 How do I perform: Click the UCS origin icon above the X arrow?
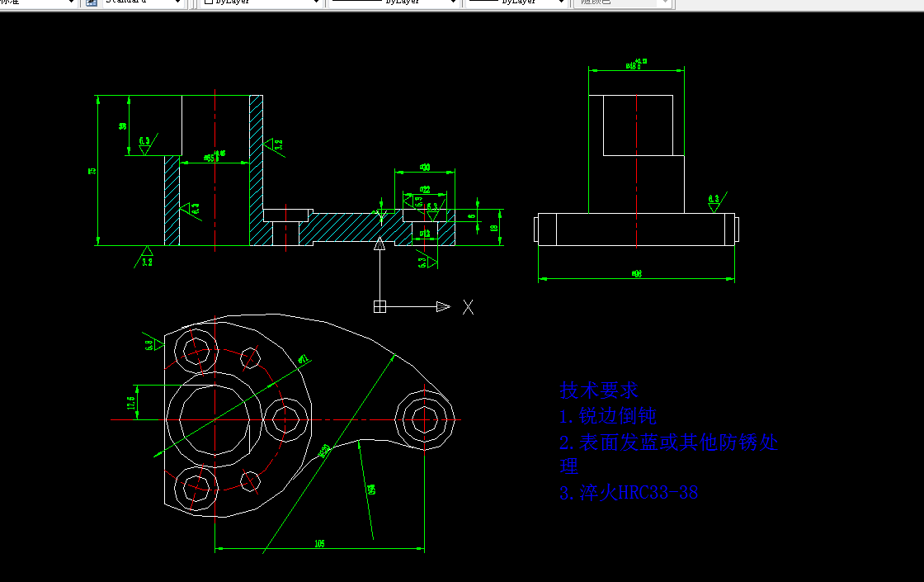click(x=379, y=306)
